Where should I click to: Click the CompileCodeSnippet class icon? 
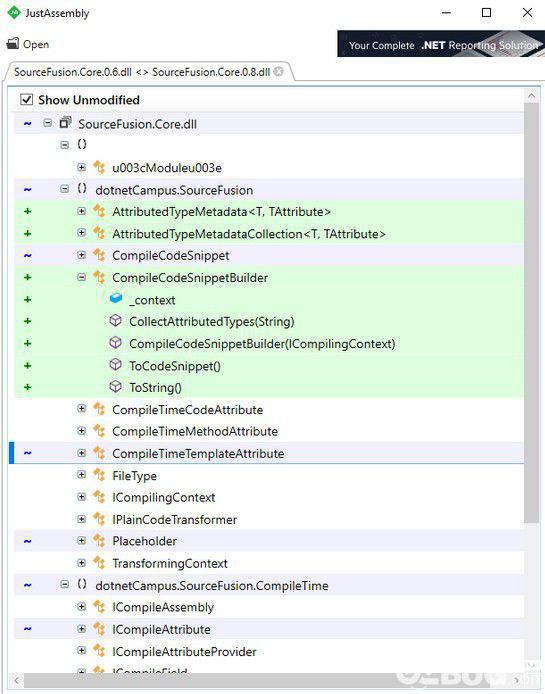coord(99,255)
